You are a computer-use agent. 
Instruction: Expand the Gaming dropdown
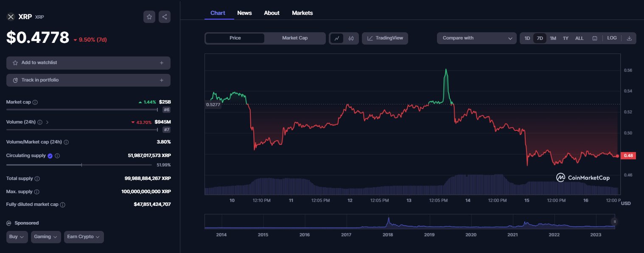tap(46, 237)
